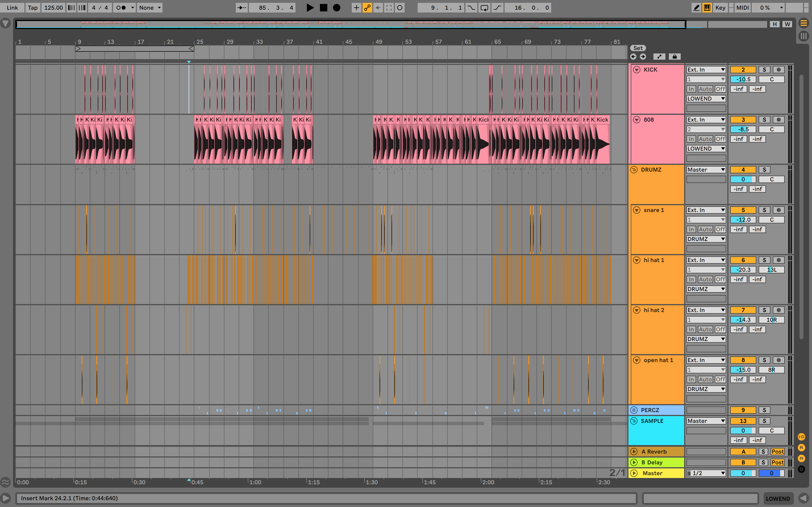Open KICK input type Ext. In dropdown
812x507 pixels.
click(706, 70)
